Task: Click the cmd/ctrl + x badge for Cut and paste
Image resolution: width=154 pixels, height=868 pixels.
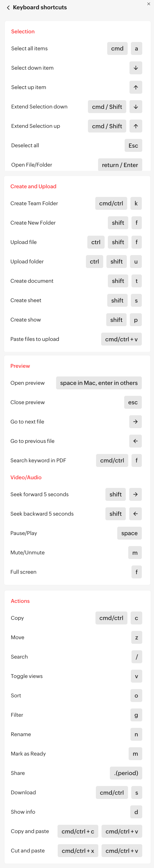Action: tap(78, 850)
